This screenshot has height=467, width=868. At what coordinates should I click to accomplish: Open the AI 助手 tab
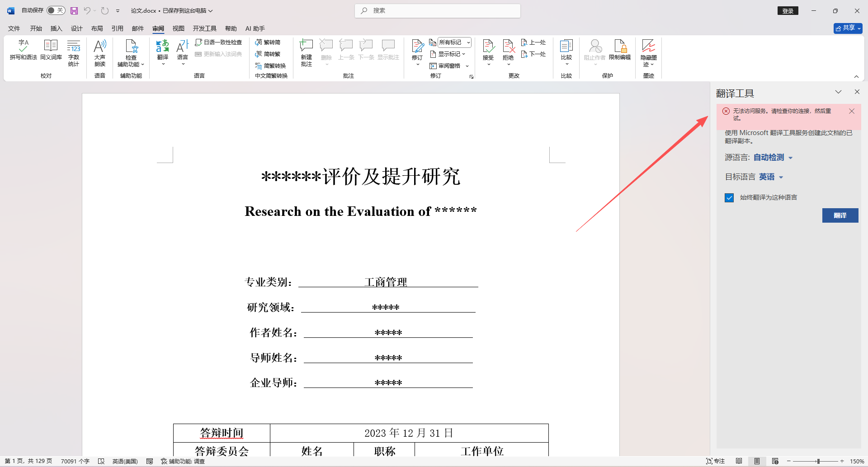coord(255,28)
